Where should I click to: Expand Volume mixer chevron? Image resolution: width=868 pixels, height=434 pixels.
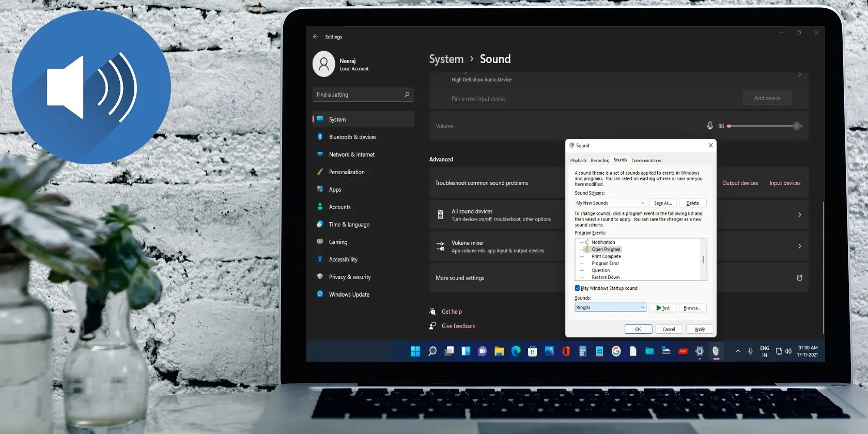tap(799, 246)
